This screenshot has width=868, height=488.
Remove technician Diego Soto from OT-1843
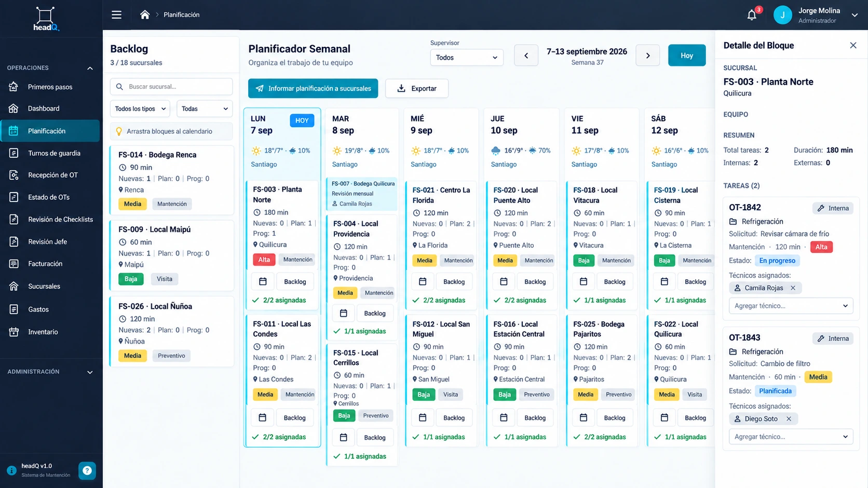[x=789, y=418]
